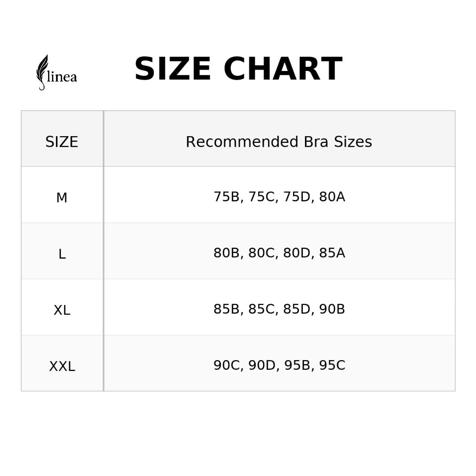
Task: Click the 85A size in L row
Action: click(x=332, y=253)
